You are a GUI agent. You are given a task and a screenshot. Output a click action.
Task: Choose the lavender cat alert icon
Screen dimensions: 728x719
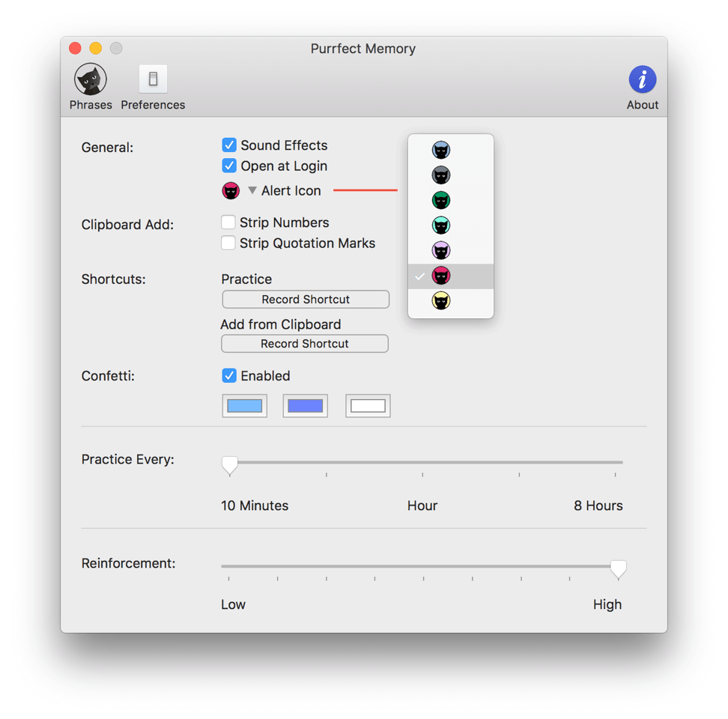pyautogui.click(x=441, y=250)
